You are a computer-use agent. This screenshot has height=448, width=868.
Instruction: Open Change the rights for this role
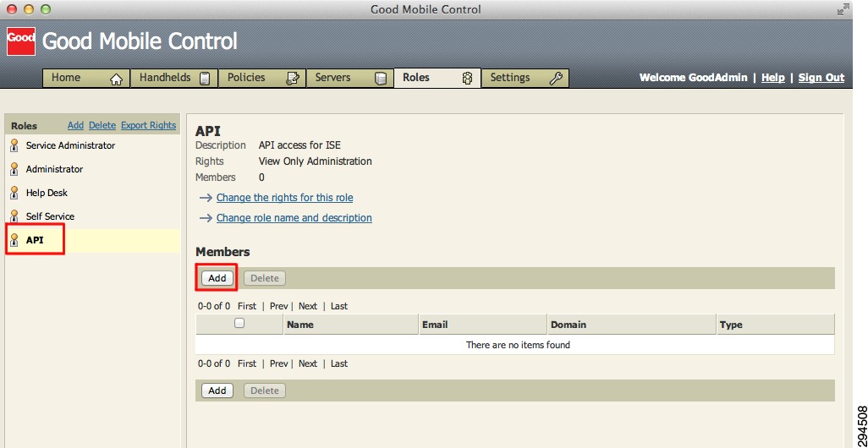(284, 198)
